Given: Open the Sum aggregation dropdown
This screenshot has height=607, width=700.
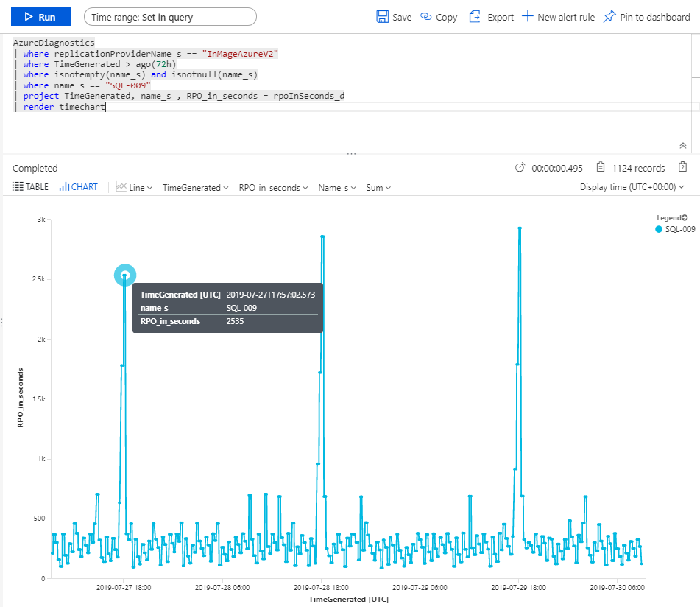Looking at the screenshot, I should pyautogui.click(x=378, y=187).
